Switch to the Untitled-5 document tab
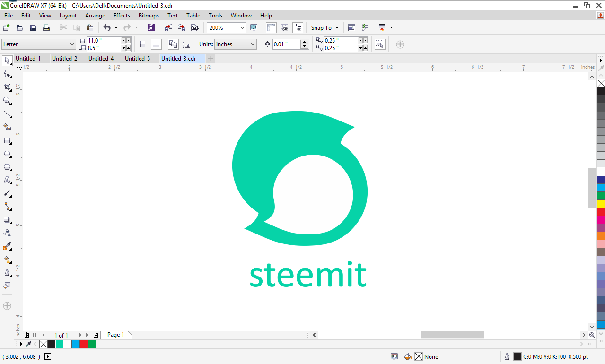The width and height of the screenshot is (605, 364). point(138,59)
